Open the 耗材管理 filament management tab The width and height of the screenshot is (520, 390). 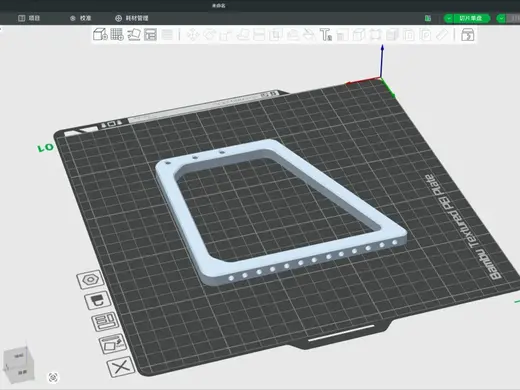point(132,18)
